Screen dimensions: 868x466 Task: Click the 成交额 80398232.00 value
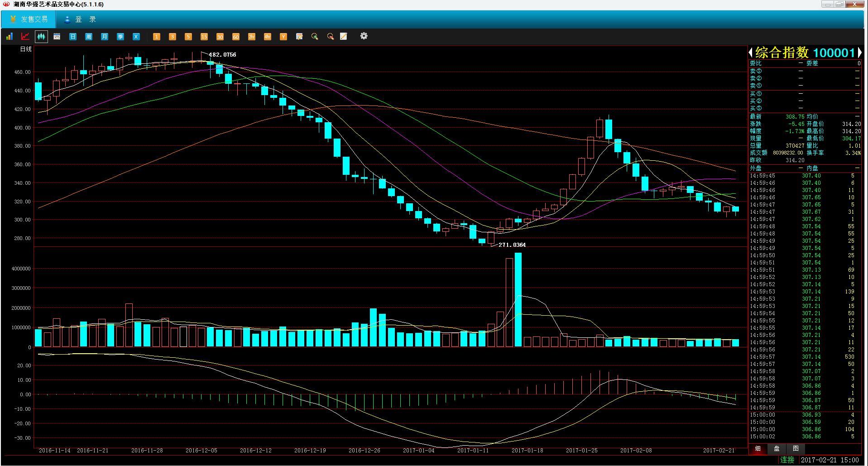(788, 153)
